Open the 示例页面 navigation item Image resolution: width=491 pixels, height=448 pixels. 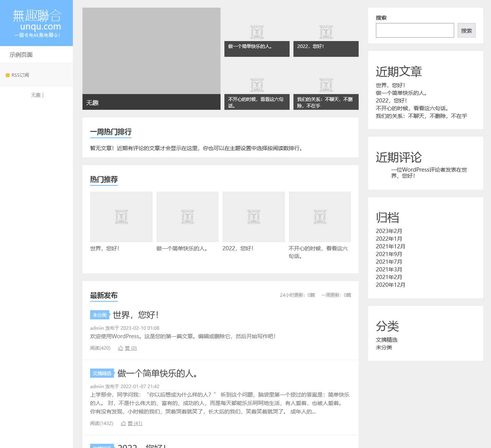click(21, 54)
